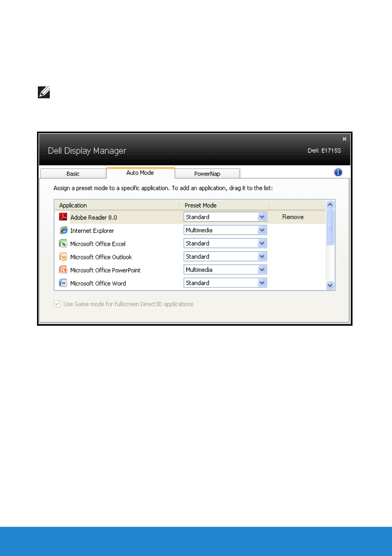
Task: Click the Microsoft Office Word icon
Action: [x=63, y=283]
